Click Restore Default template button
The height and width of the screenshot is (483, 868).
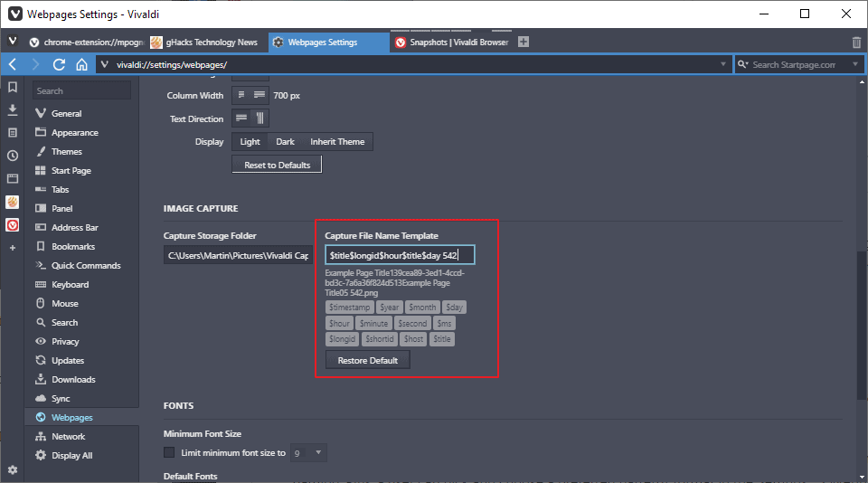point(368,361)
